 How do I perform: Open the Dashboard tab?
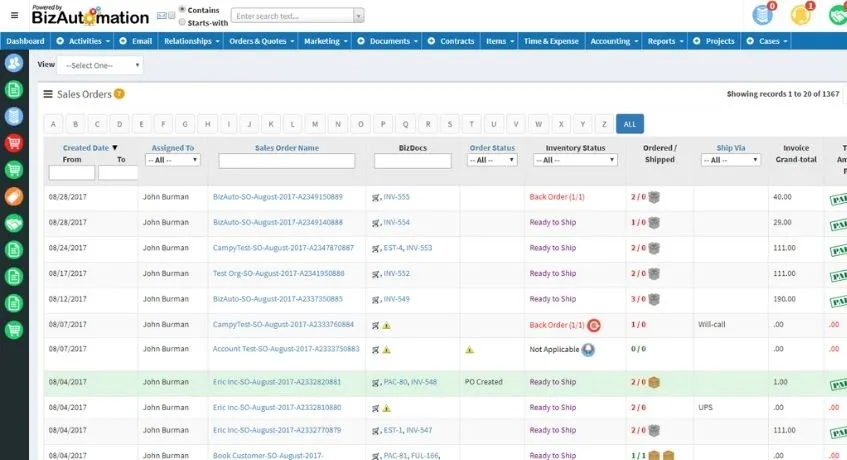tap(25, 41)
